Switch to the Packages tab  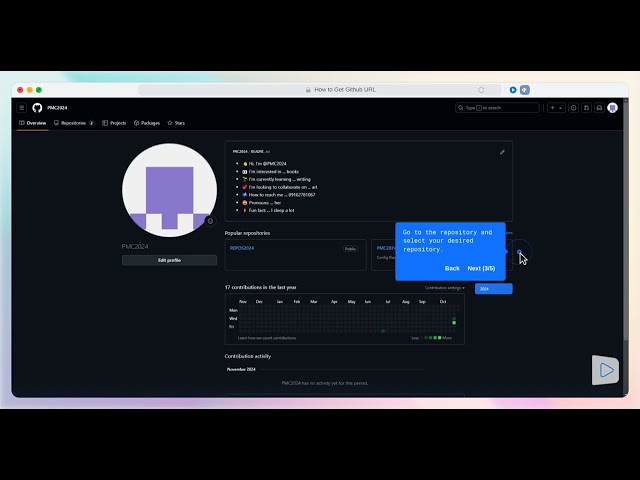coord(147,123)
